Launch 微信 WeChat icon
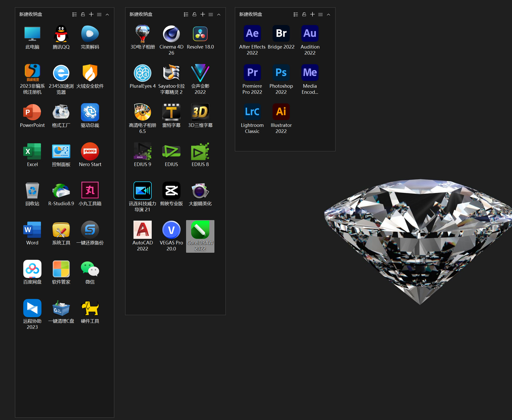 pyautogui.click(x=90, y=269)
